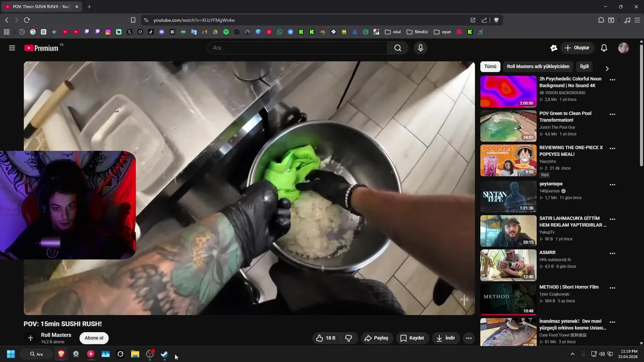Show more filter chips with right arrow
The width and height of the screenshot is (644, 362).
pos(607,68)
